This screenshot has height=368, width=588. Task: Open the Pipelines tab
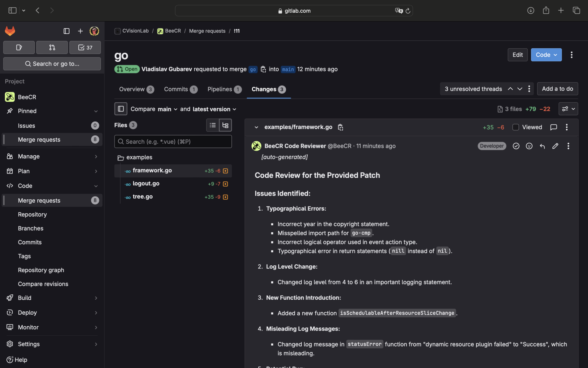tap(224, 89)
